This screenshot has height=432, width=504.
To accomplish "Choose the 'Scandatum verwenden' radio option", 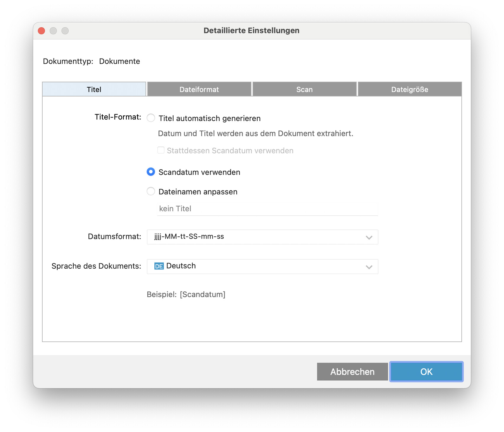I will [151, 172].
